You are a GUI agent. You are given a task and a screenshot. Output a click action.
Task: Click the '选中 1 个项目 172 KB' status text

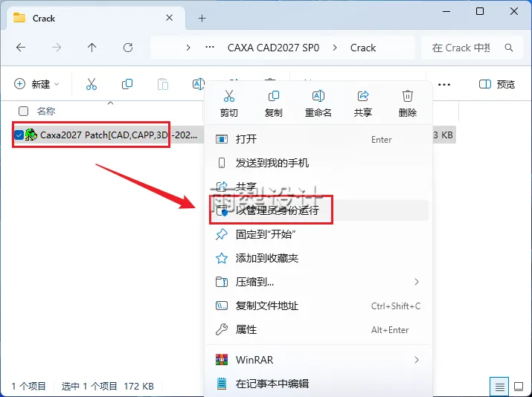(108, 386)
